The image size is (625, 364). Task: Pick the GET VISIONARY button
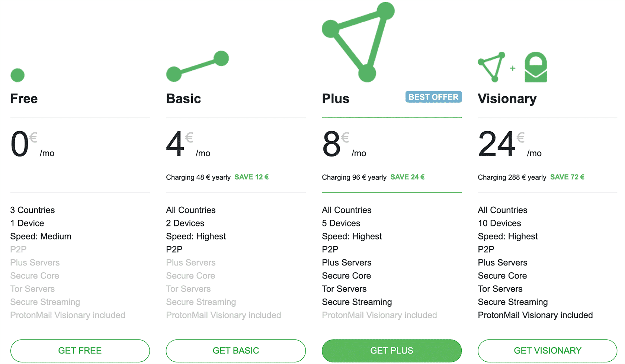[x=548, y=351]
